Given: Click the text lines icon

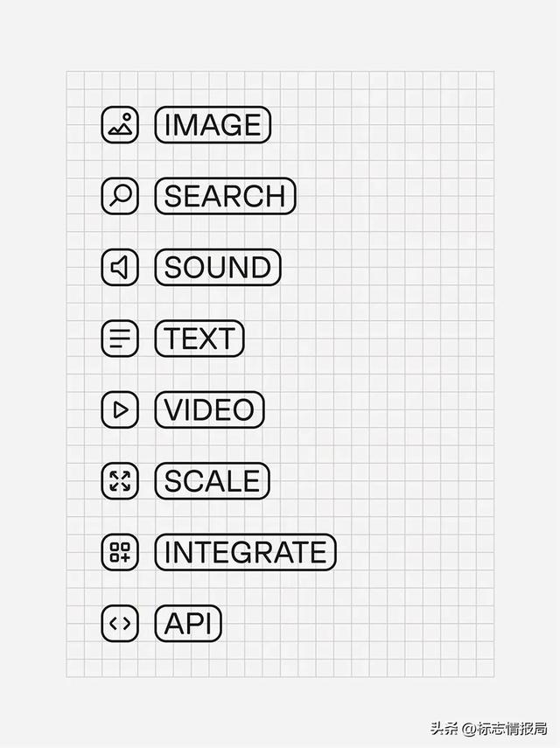Looking at the screenshot, I should pyautogui.click(x=120, y=339).
